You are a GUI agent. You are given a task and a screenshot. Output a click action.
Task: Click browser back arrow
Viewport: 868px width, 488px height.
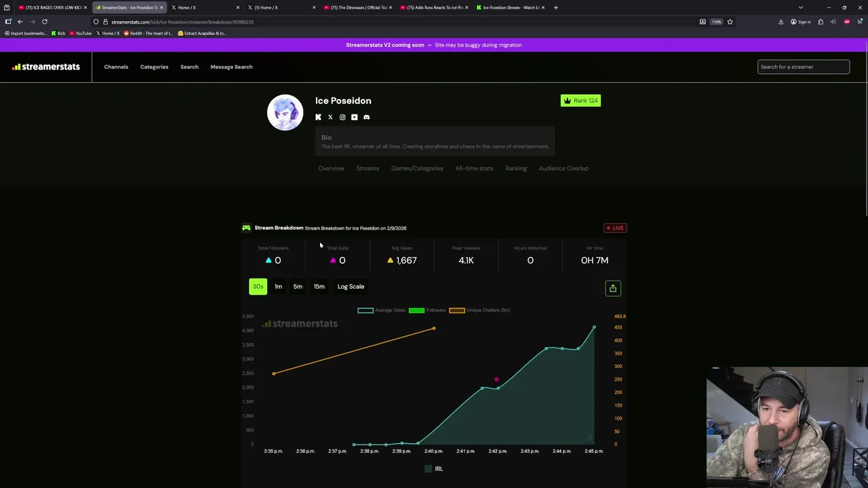coord(20,22)
